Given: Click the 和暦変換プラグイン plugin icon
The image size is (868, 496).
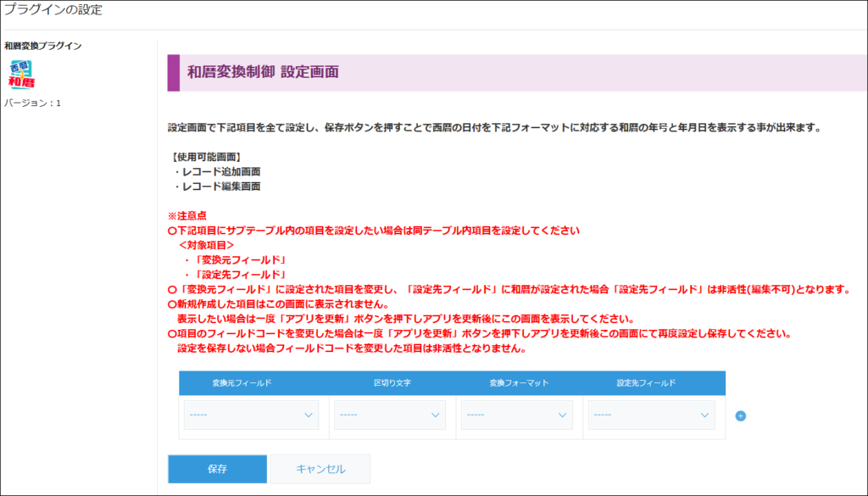Looking at the screenshot, I should [21, 75].
